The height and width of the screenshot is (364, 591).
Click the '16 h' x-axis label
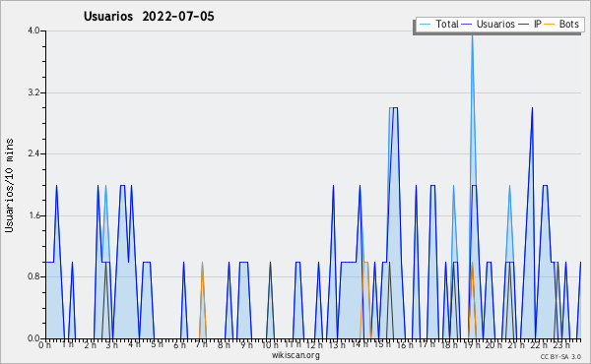tap(404, 345)
